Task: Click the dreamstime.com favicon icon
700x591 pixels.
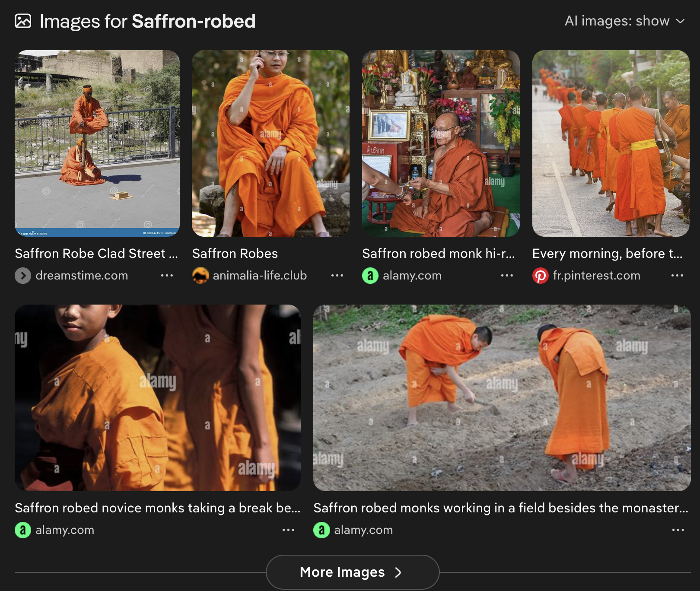Action: click(x=23, y=276)
